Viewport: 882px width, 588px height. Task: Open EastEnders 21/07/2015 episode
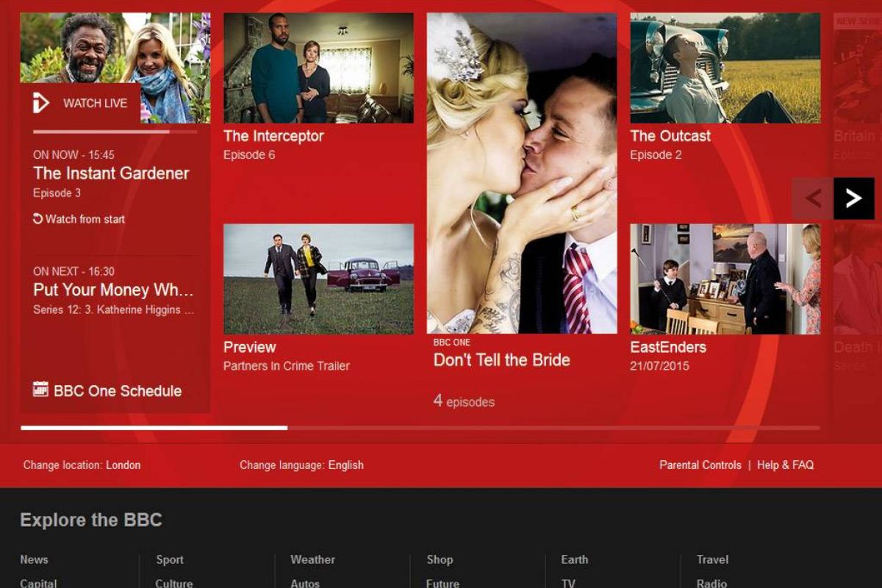[x=725, y=279]
